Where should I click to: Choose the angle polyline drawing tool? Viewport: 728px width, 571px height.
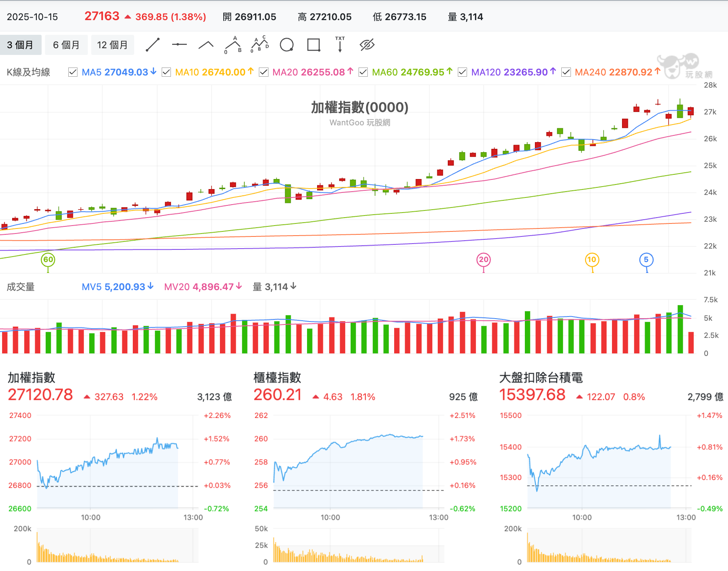tap(206, 45)
